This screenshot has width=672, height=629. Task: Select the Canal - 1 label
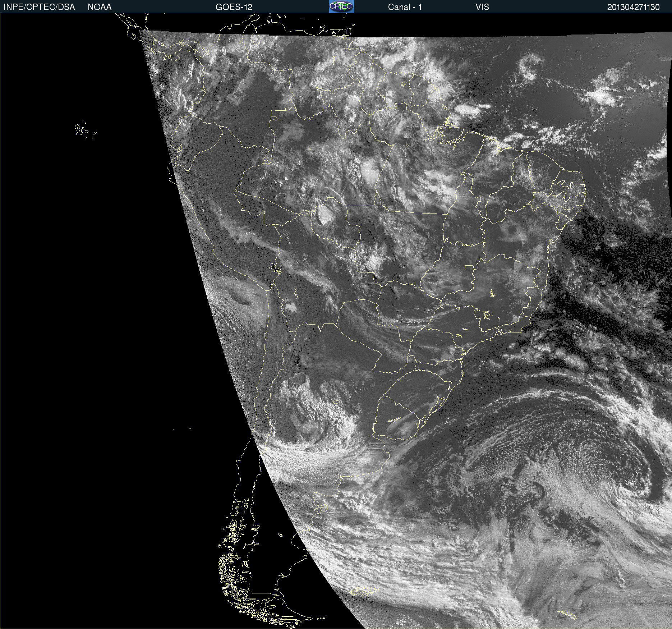pos(405,7)
